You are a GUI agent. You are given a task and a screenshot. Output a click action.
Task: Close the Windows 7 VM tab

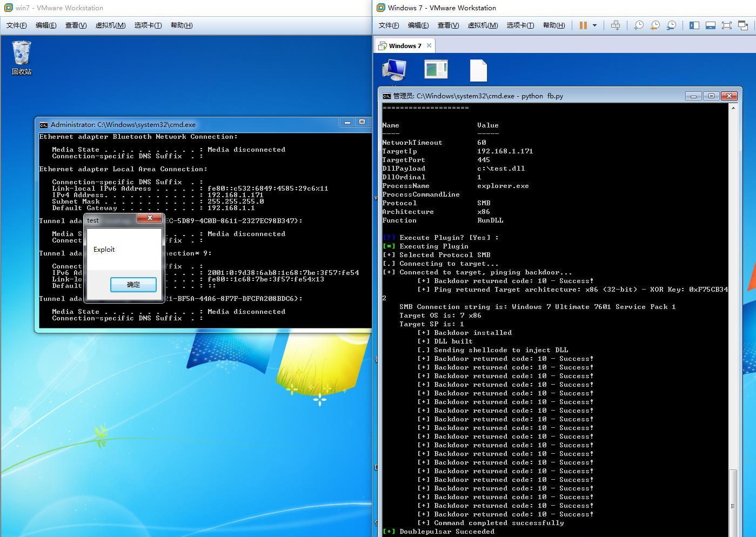click(429, 45)
